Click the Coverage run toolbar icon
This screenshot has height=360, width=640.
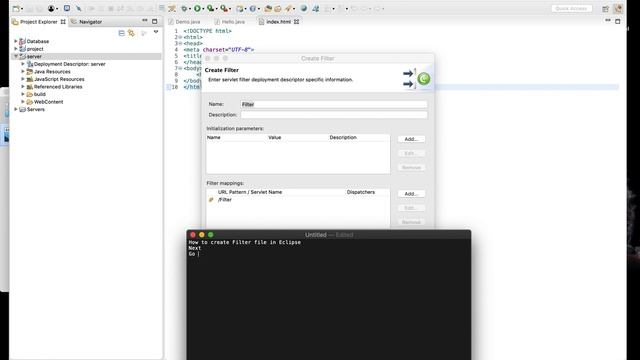pyautogui.click(x=210, y=9)
